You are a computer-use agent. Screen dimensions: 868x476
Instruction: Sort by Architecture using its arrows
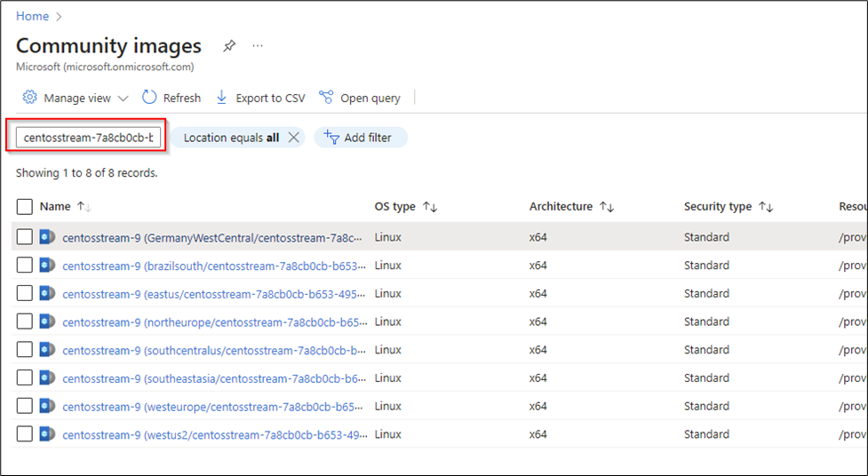pyautogui.click(x=608, y=206)
